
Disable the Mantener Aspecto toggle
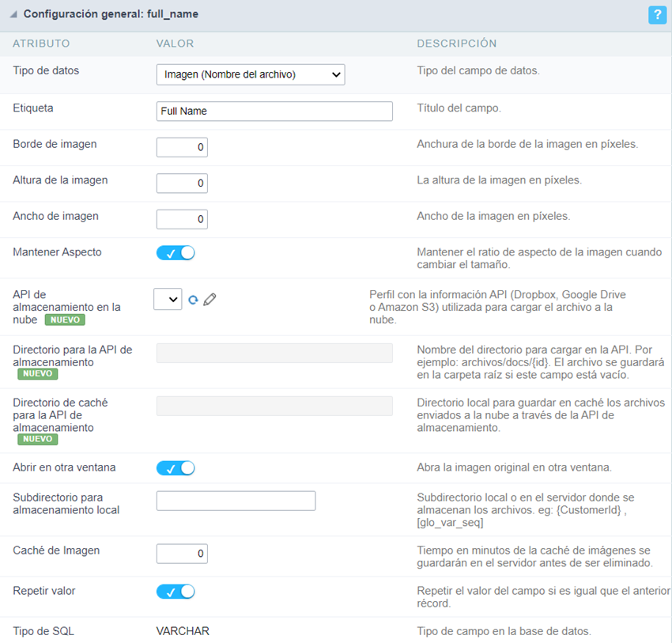175,252
